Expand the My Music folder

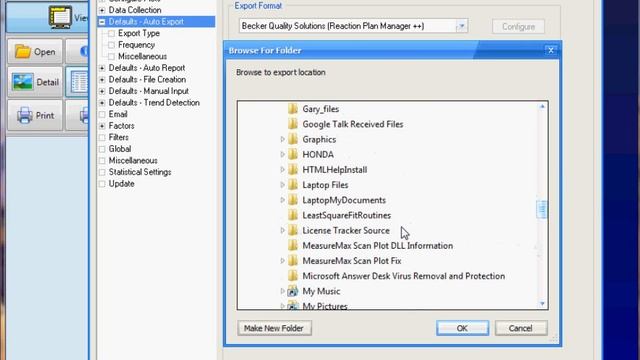click(x=282, y=291)
